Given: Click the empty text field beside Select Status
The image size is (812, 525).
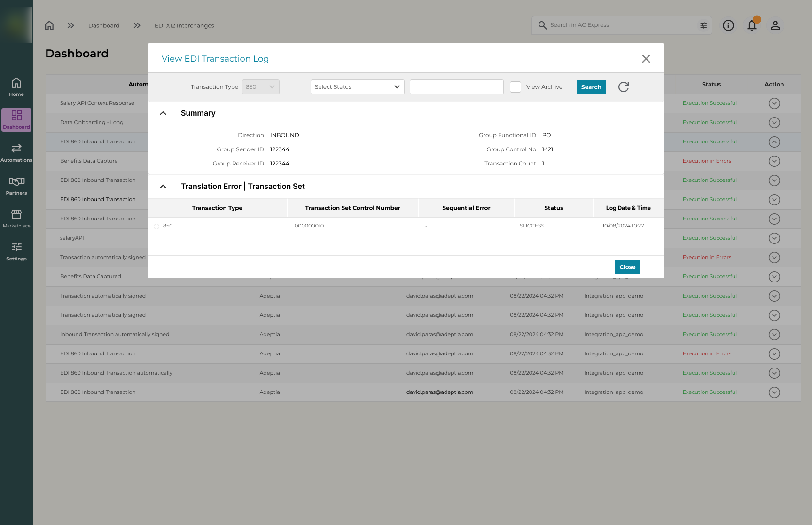Looking at the screenshot, I should coord(456,87).
